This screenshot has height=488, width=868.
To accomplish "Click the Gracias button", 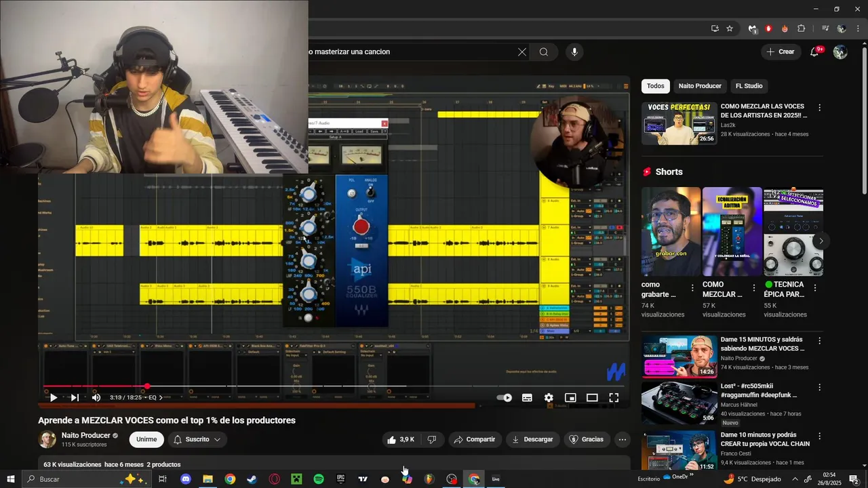I will tap(587, 439).
